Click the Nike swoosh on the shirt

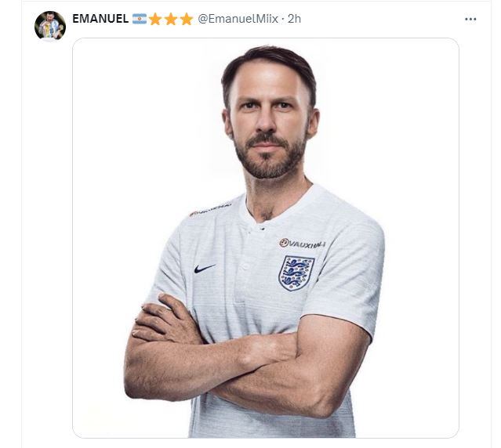pyautogui.click(x=205, y=268)
